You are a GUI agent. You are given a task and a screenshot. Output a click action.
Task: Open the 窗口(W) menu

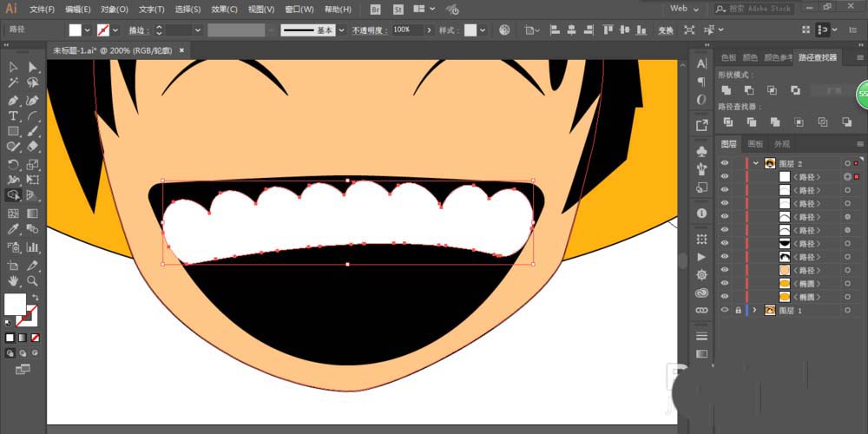point(299,10)
